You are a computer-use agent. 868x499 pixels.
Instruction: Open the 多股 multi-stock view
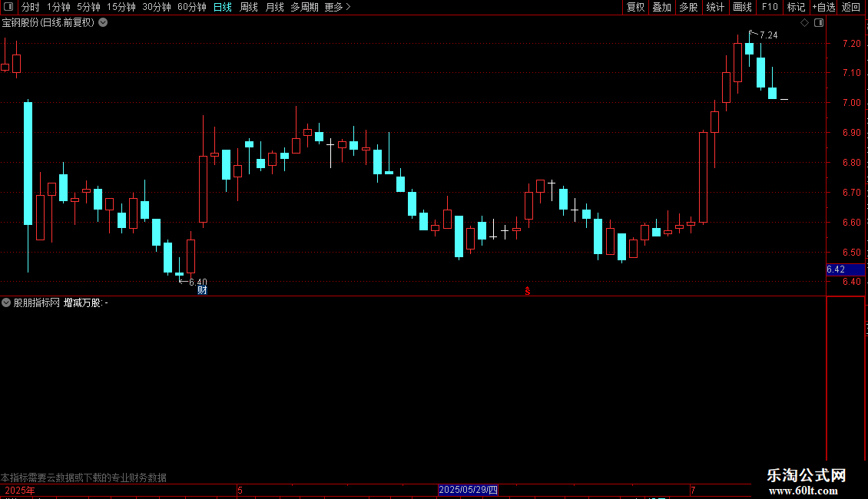click(x=688, y=7)
